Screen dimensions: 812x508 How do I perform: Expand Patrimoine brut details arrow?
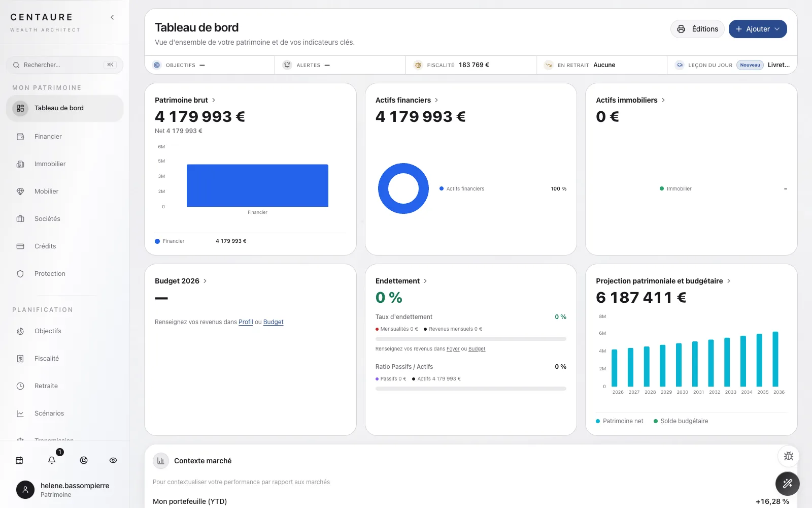214,100
